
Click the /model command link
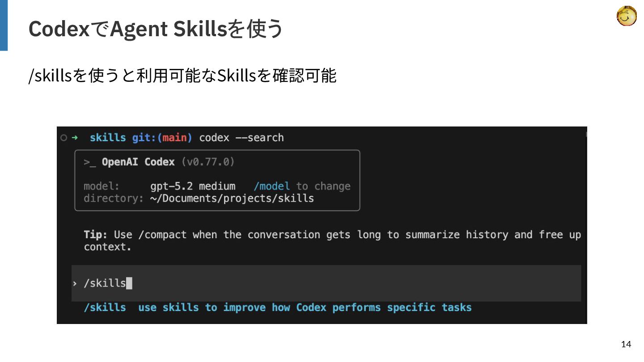pos(271,186)
